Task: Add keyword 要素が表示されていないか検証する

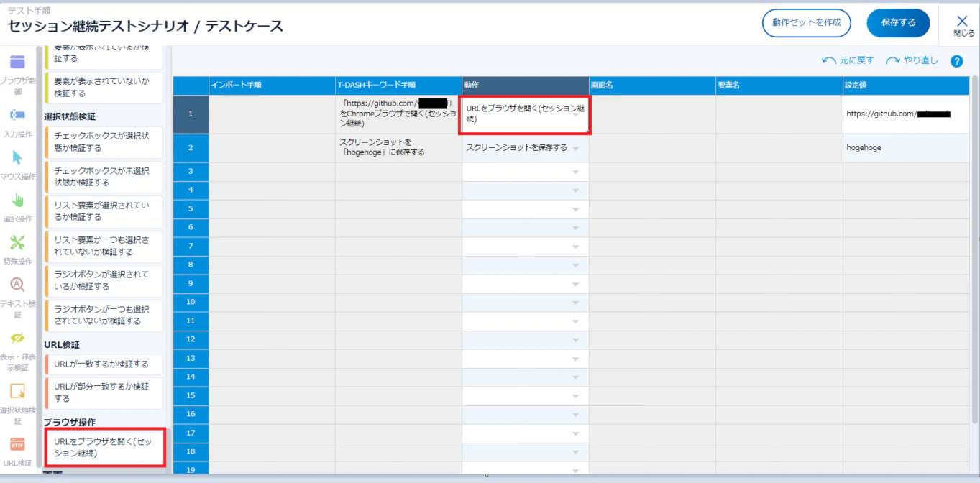Action: pos(104,88)
